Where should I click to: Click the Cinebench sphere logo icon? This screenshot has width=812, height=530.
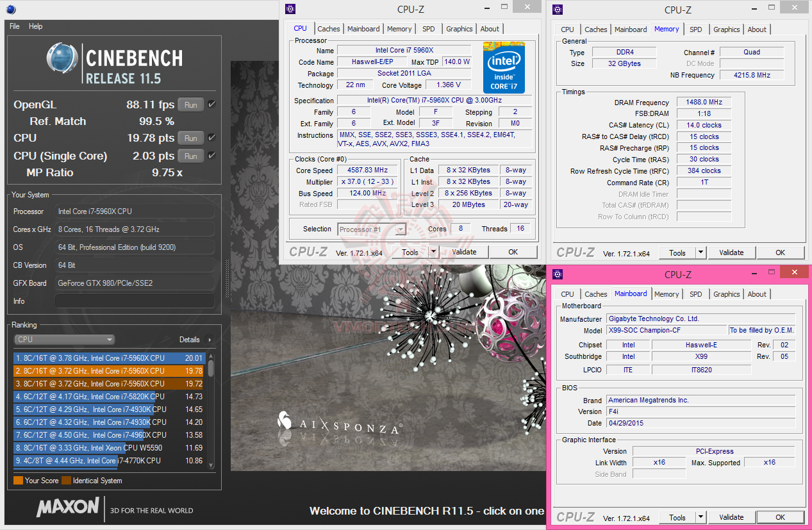click(x=63, y=60)
